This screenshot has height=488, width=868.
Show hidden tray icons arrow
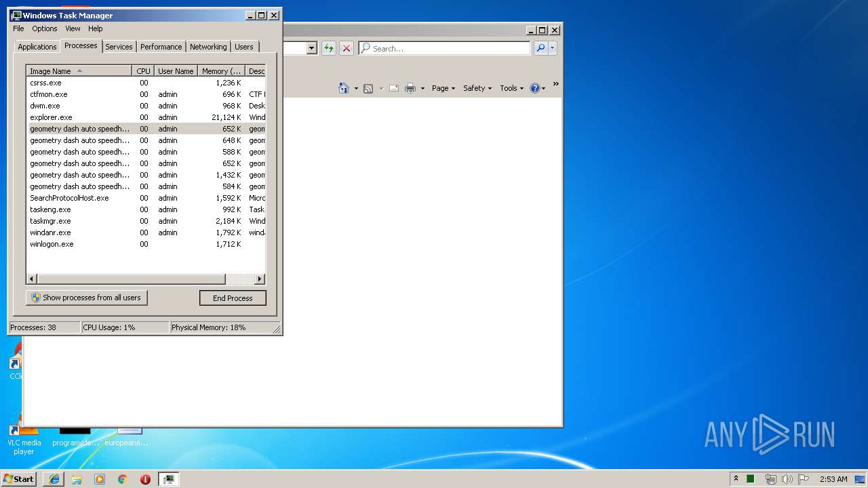[x=736, y=479]
